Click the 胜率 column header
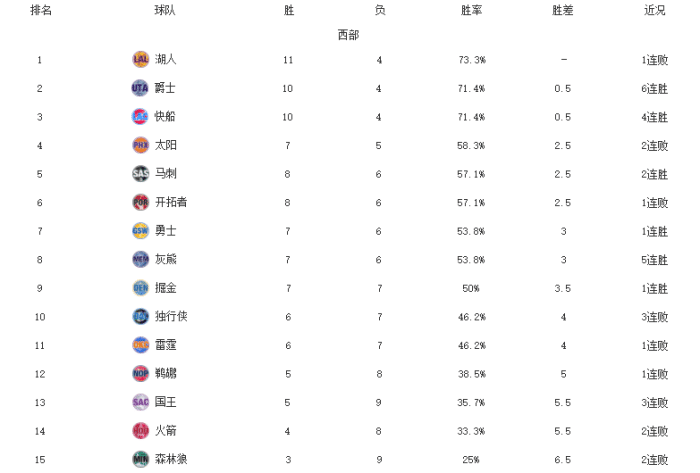The image size is (700, 473). (x=472, y=10)
